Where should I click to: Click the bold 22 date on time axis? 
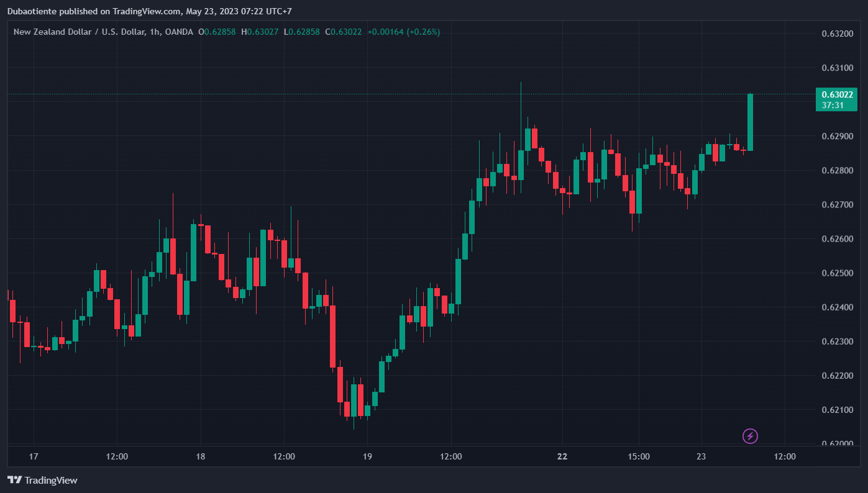562,457
